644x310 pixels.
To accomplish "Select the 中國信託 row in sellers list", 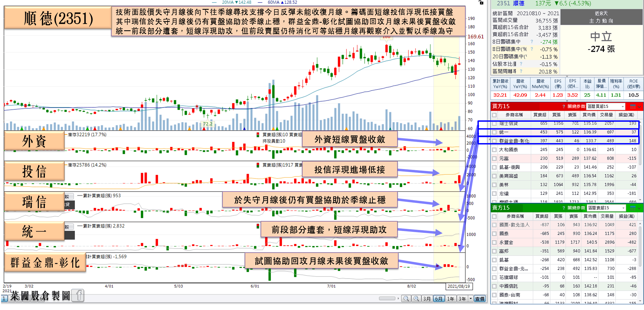I will click(565, 286).
